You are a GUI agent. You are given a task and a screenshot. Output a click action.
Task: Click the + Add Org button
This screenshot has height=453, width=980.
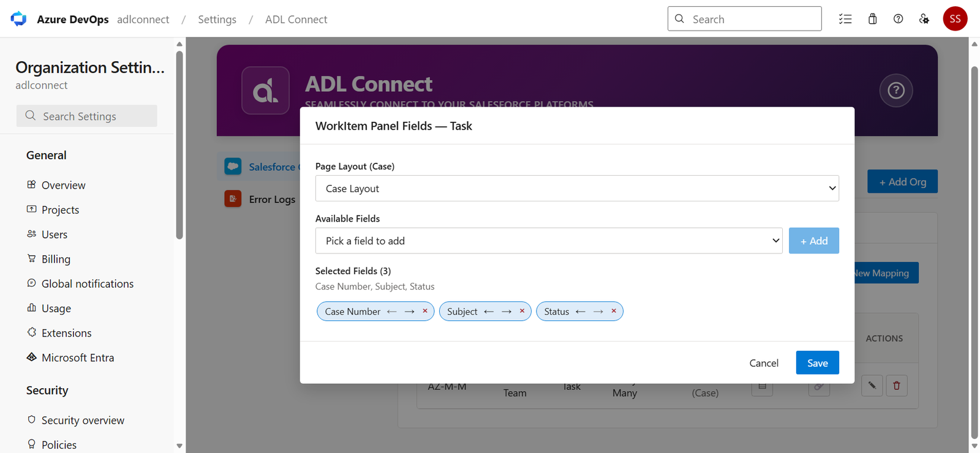(902, 182)
